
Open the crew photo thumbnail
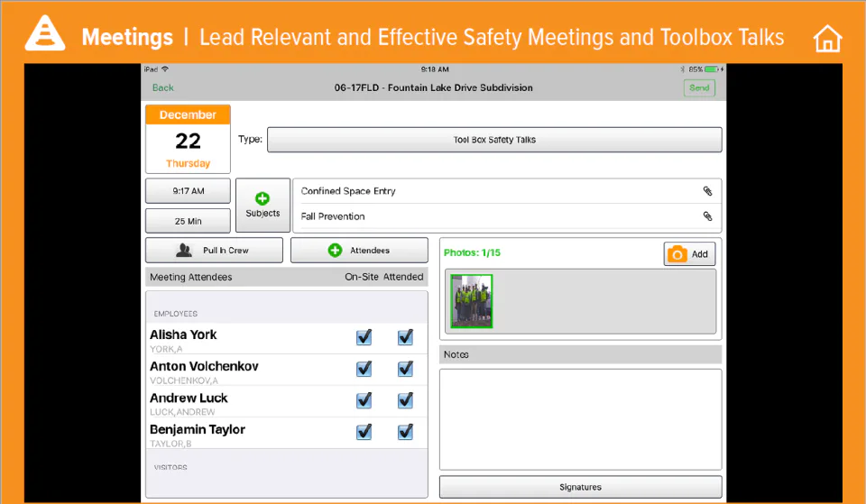pyautogui.click(x=472, y=301)
